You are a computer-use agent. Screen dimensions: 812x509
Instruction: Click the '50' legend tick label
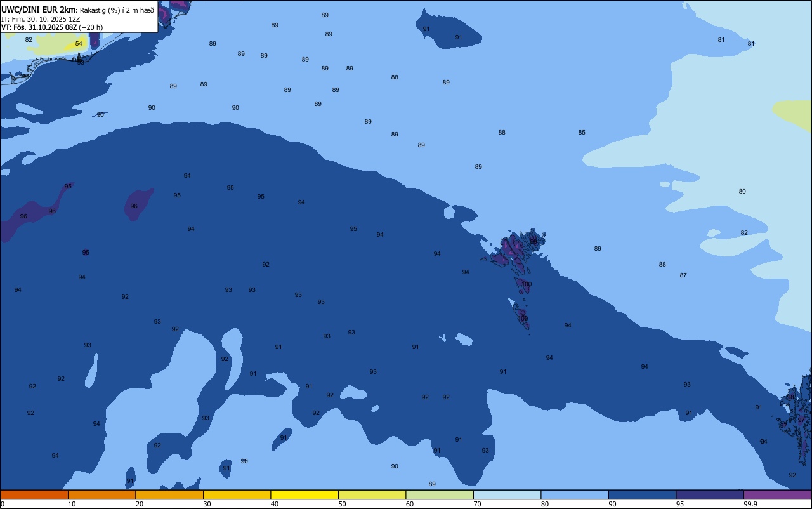[x=342, y=504]
